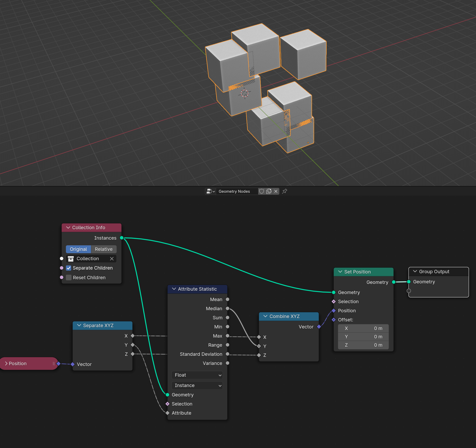Click Combine XYZ Z input socket
The image size is (476, 448).
(x=259, y=355)
